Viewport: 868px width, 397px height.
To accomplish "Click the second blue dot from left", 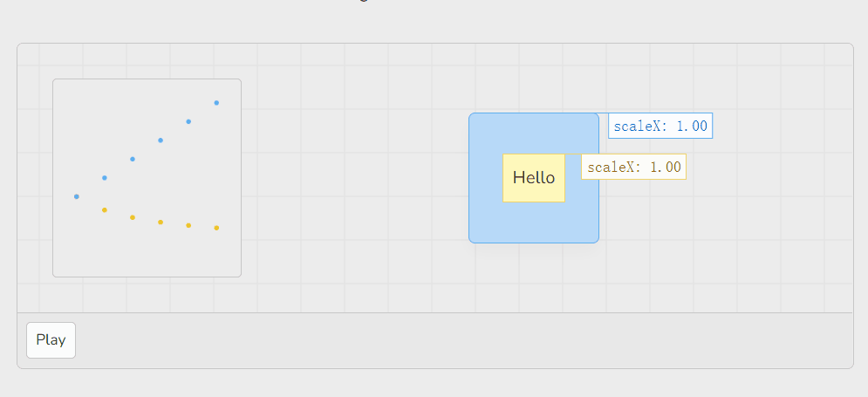I will [105, 178].
